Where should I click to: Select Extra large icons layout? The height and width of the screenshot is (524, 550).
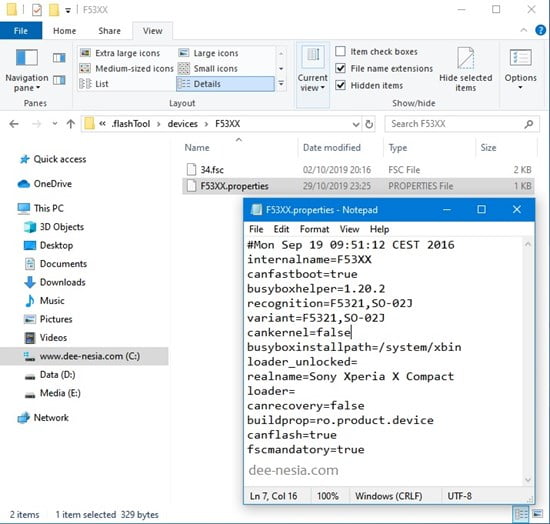click(120, 53)
